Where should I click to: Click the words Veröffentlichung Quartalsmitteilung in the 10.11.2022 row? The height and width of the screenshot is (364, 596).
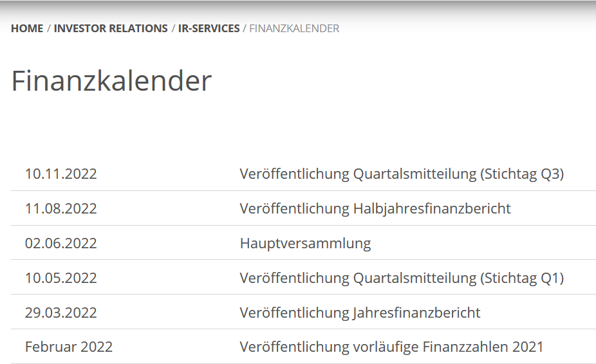pyautogui.click(x=358, y=174)
